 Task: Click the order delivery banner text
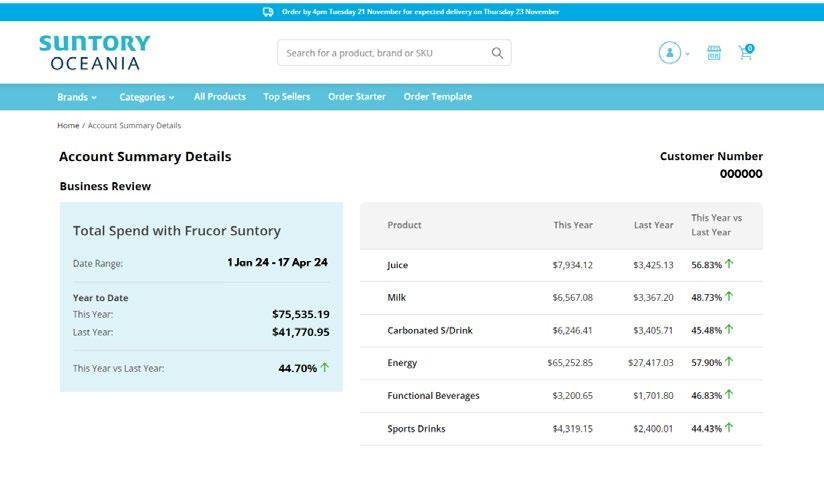(x=420, y=12)
